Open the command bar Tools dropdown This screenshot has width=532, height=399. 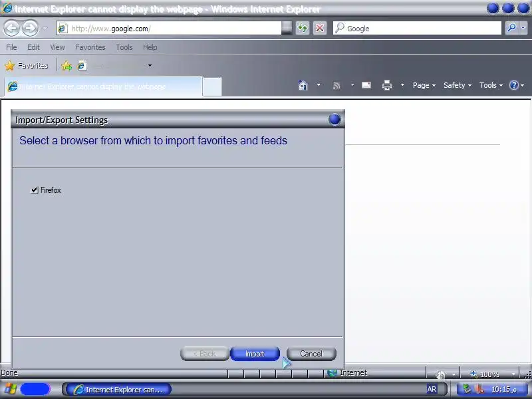pos(491,85)
